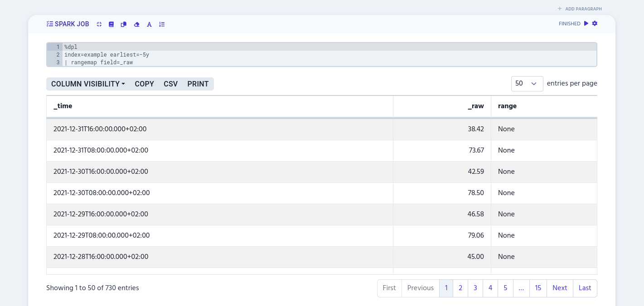644x306 pixels.
Task: Export table with the CSV button
Action: click(170, 84)
